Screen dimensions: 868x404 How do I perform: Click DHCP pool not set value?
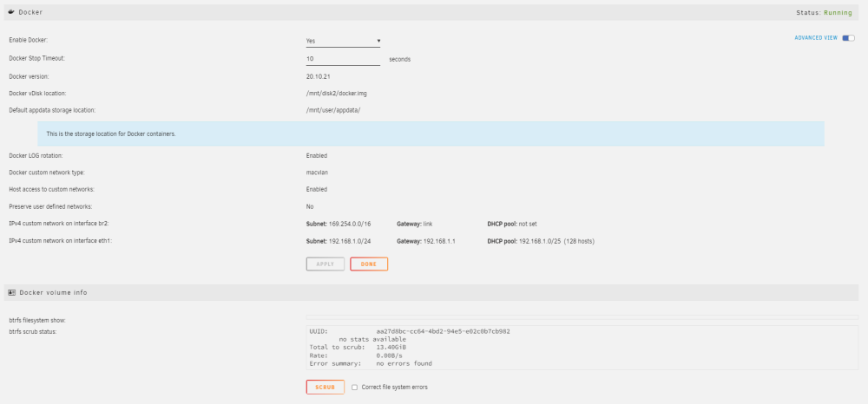[x=528, y=224]
